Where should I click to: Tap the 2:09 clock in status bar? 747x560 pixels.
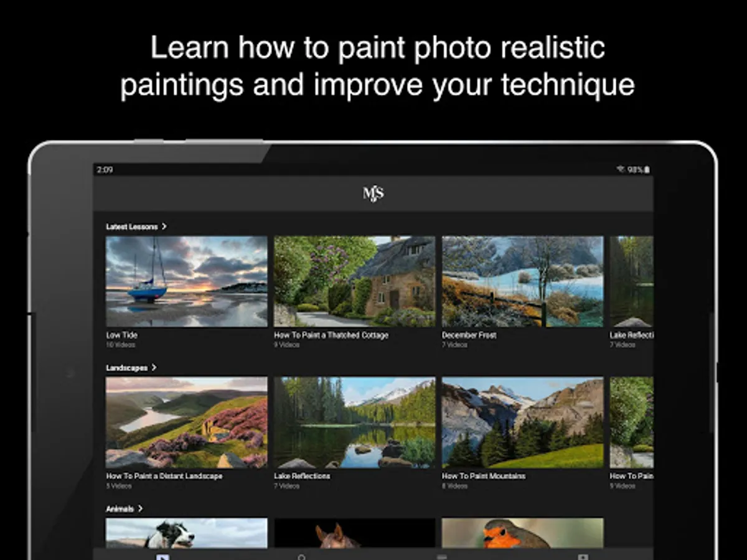105,169
